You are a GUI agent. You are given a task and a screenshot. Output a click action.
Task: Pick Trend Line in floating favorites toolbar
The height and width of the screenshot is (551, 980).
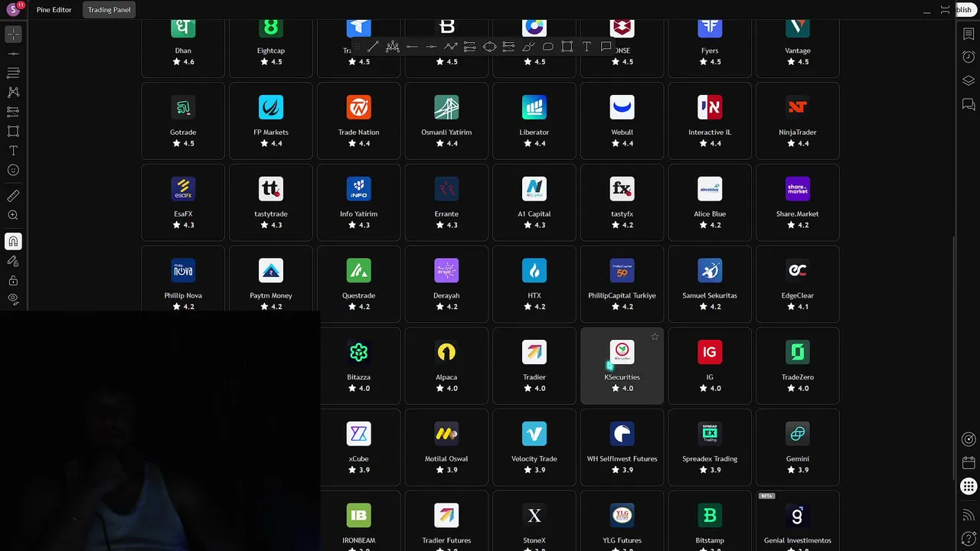(372, 47)
